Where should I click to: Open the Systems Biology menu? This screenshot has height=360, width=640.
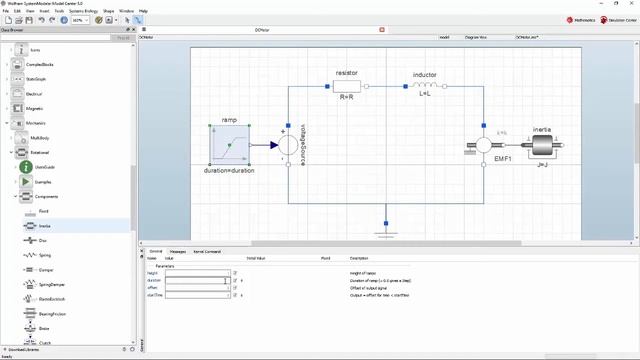(x=83, y=11)
